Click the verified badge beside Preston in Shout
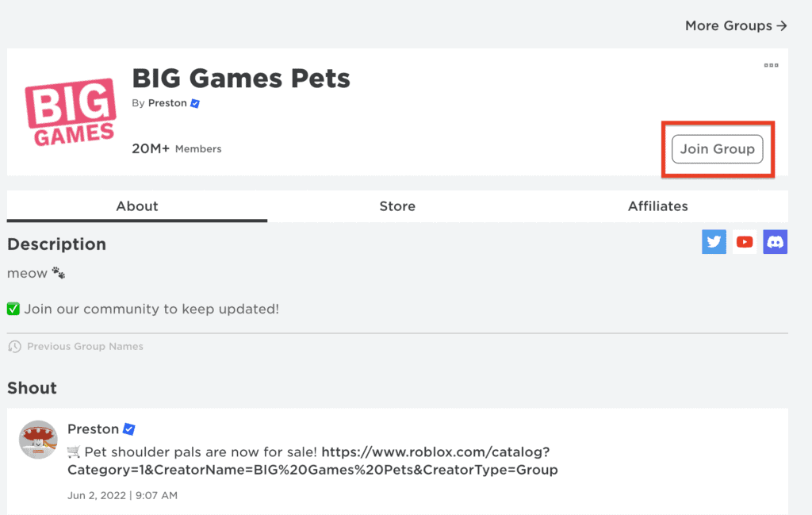Screen dimensions: 812x515 tap(129, 429)
